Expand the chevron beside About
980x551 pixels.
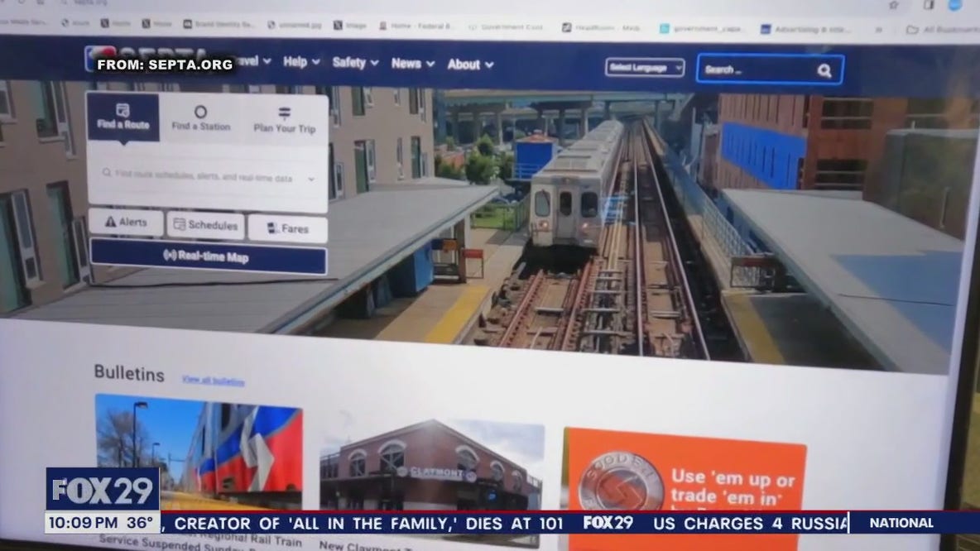[489, 65]
